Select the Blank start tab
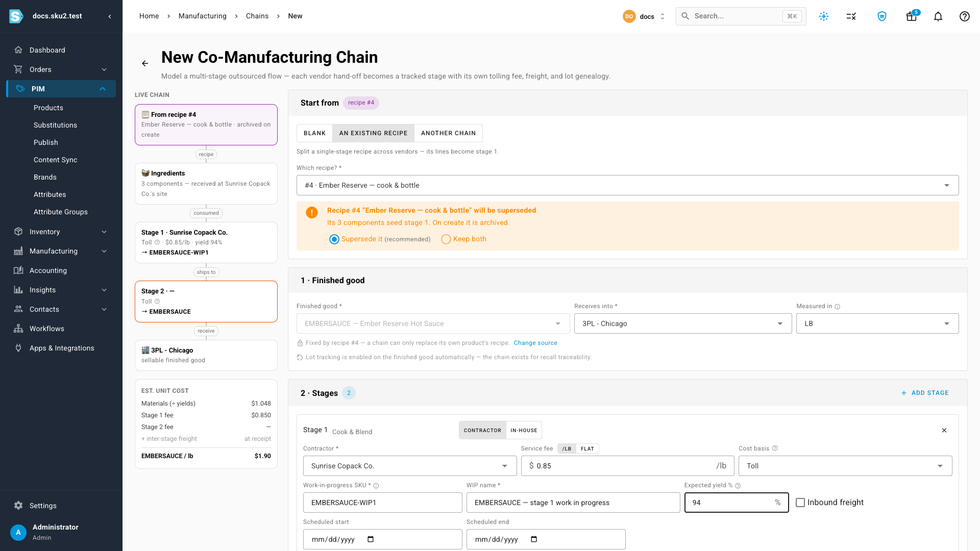 [x=314, y=133]
